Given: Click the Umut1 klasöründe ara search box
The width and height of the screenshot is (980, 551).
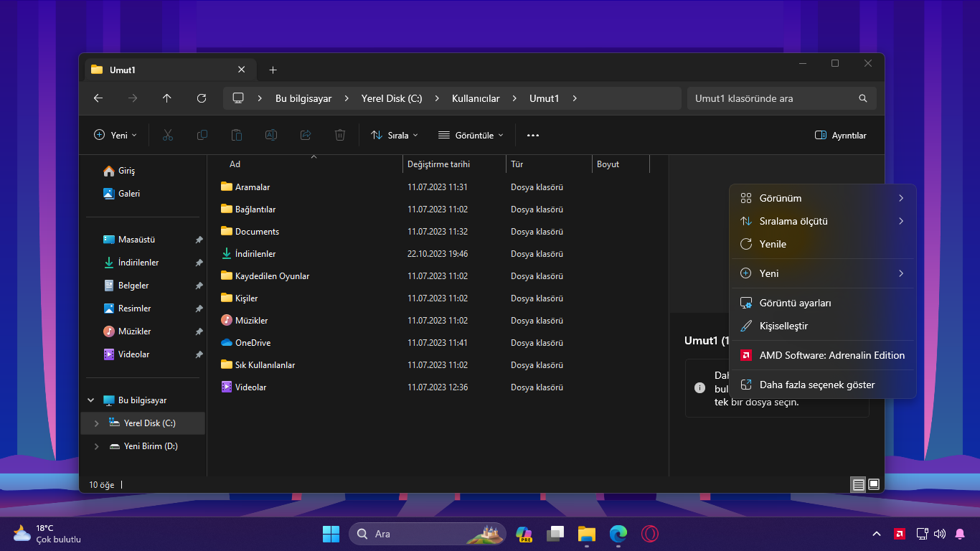Looking at the screenshot, I should (x=782, y=98).
